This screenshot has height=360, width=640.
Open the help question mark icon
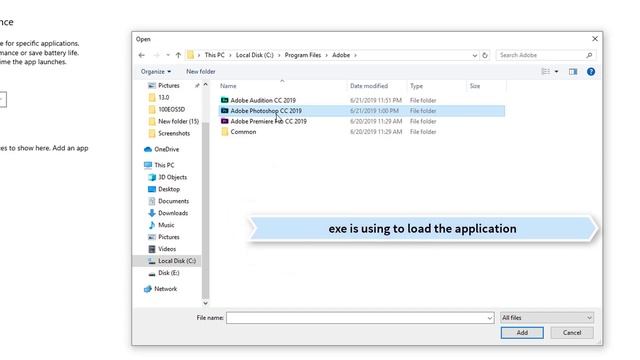(591, 71)
